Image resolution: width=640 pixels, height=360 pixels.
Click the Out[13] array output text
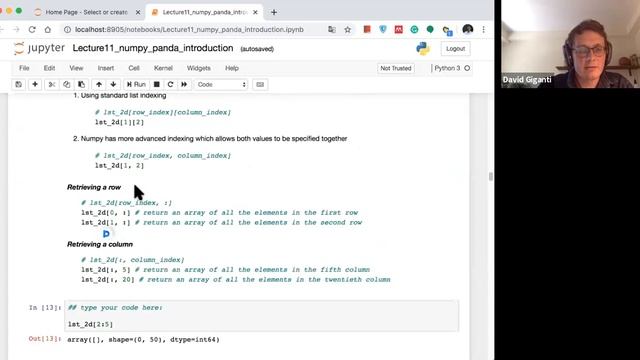coord(143,340)
